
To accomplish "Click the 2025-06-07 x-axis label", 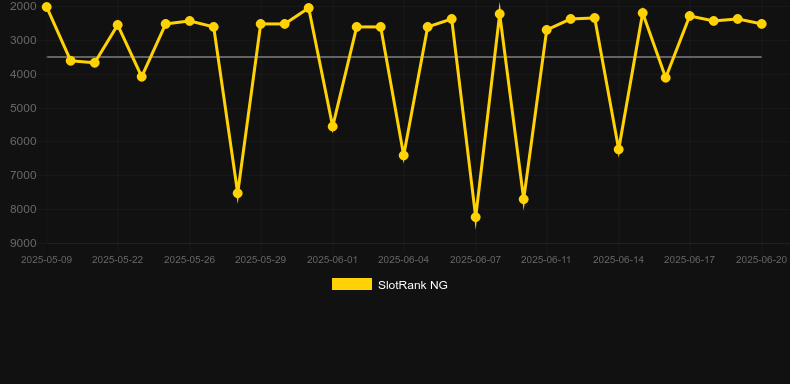I will pyautogui.click(x=476, y=260).
